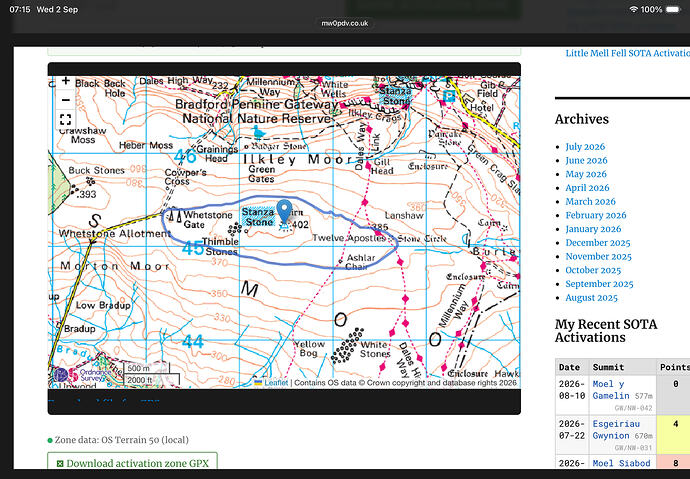Toggle fullscreen map view
This screenshot has height=479, width=690.
click(66, 119)
